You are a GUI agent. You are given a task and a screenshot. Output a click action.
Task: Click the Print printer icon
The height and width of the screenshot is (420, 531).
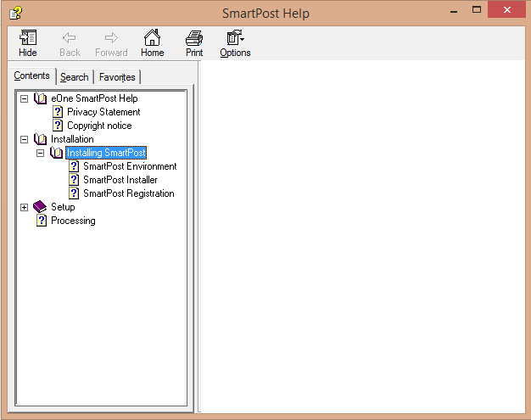point(194,38)
